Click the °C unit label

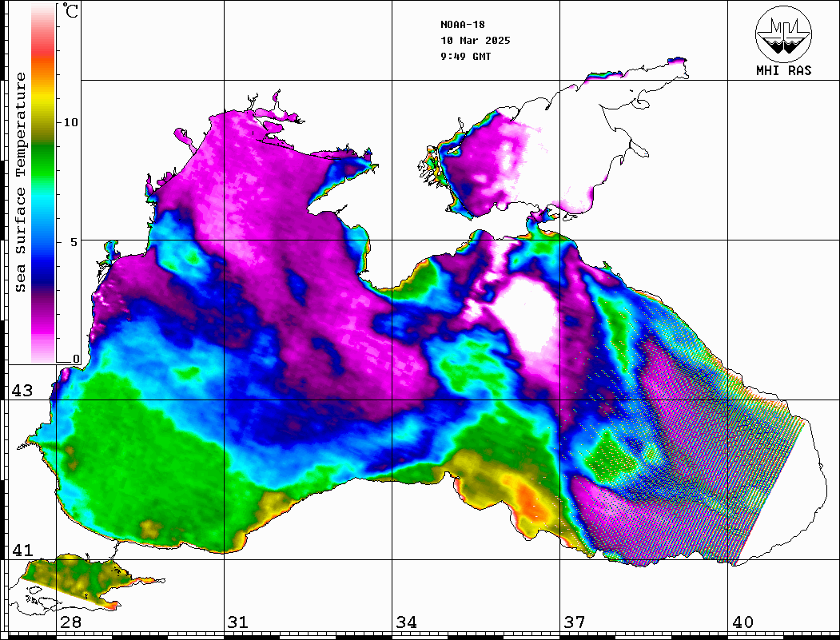[70, 10]
